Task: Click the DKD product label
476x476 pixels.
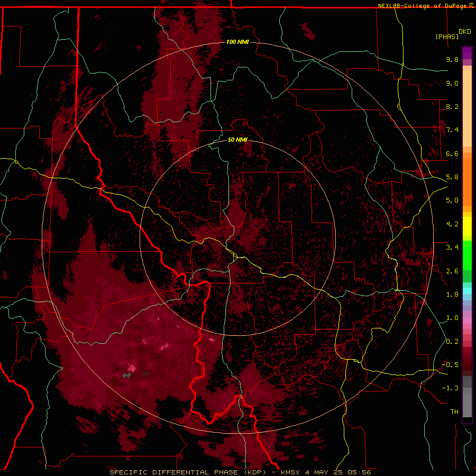Action: coord(464,32)
